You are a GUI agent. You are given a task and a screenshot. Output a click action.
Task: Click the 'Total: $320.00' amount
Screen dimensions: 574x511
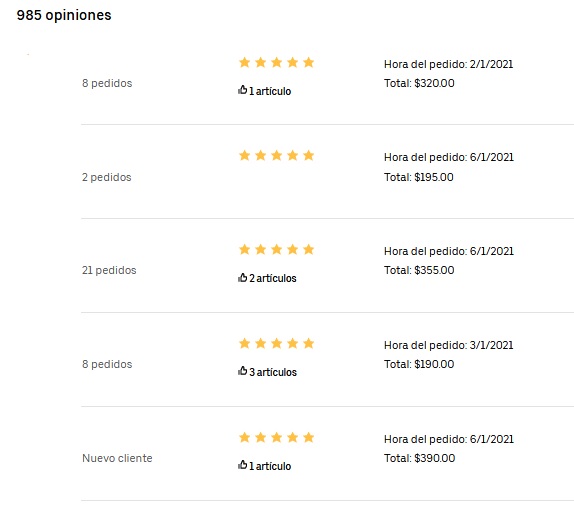point(419,83)
